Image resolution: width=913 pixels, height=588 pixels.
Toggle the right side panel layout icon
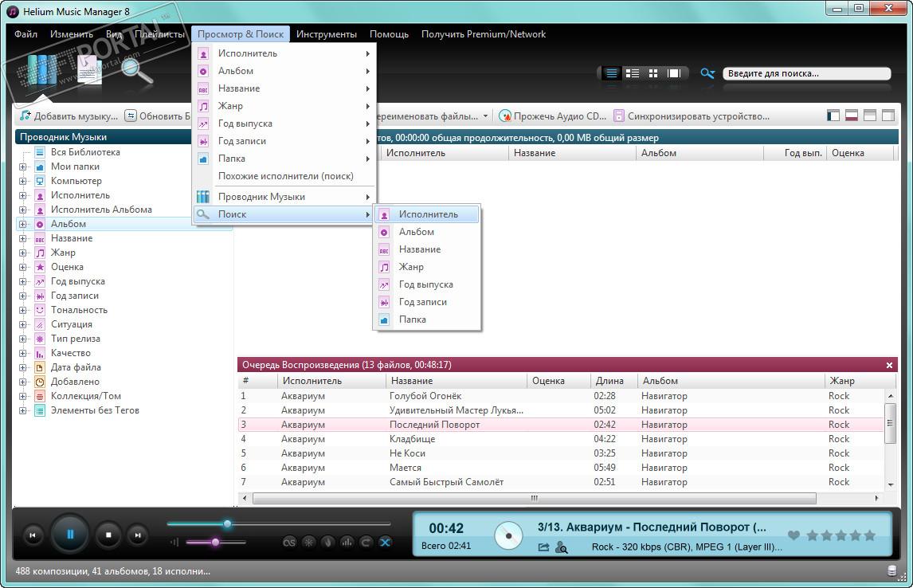888,116
